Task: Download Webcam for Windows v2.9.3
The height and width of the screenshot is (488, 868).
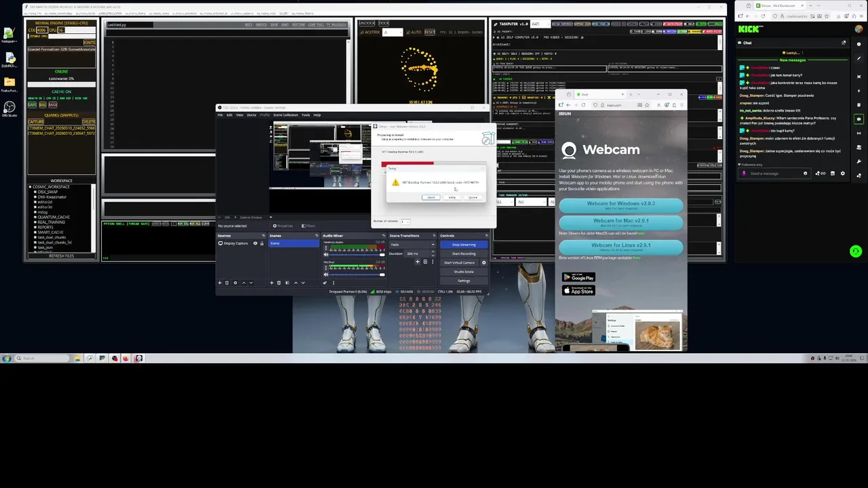Action: click(x=621, y=205)
